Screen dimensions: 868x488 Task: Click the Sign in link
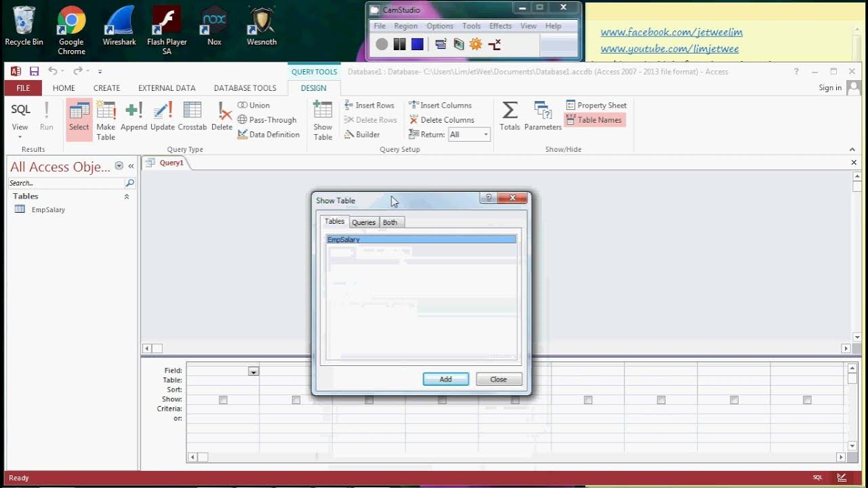pos(830,87)
